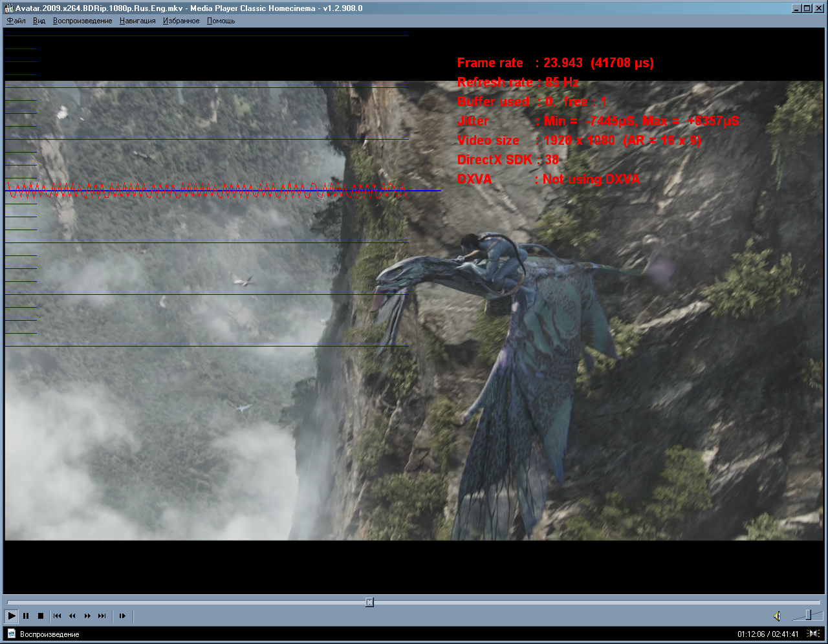Image resolution: width=828 pixels, height=644 pixels.
Task: Rewind with decrease speed button
Action: click(x=72, y=616)
